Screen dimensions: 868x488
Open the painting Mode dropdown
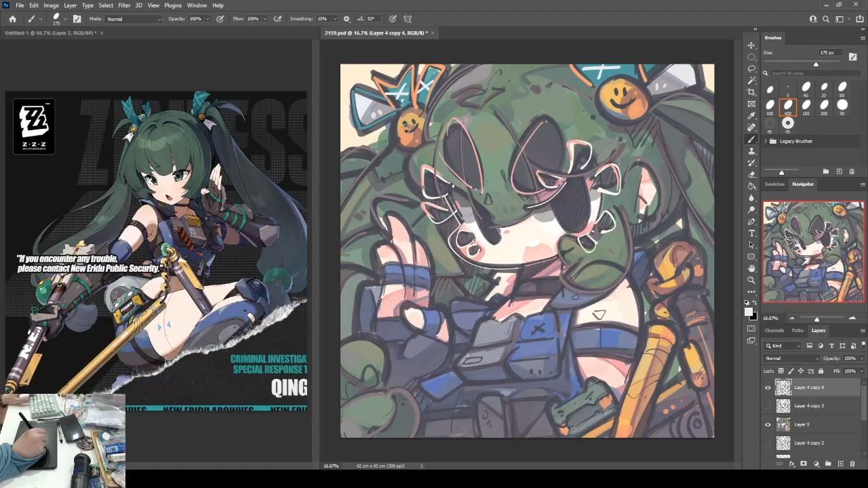(x=134, y=19)
